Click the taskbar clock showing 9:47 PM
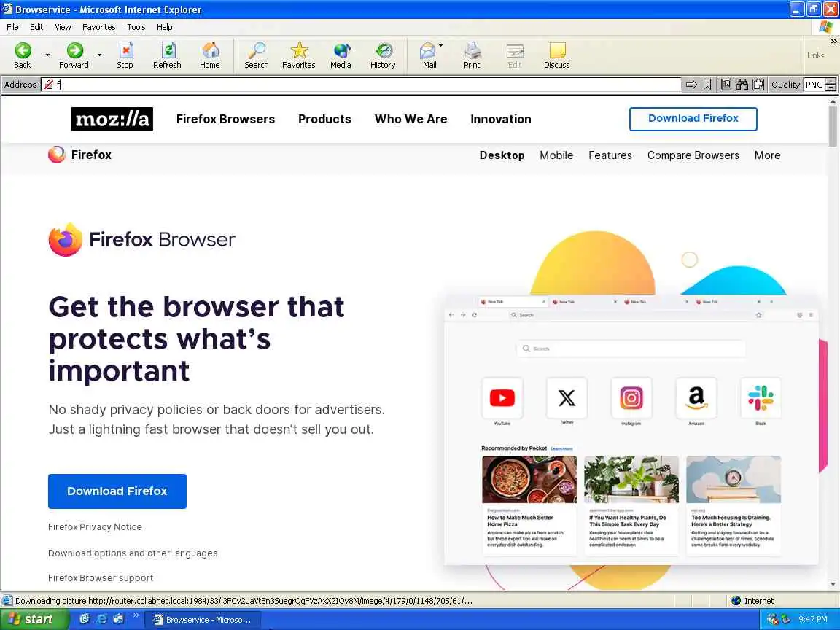This screenshot has height=630, width=840. tap(813, 619)
